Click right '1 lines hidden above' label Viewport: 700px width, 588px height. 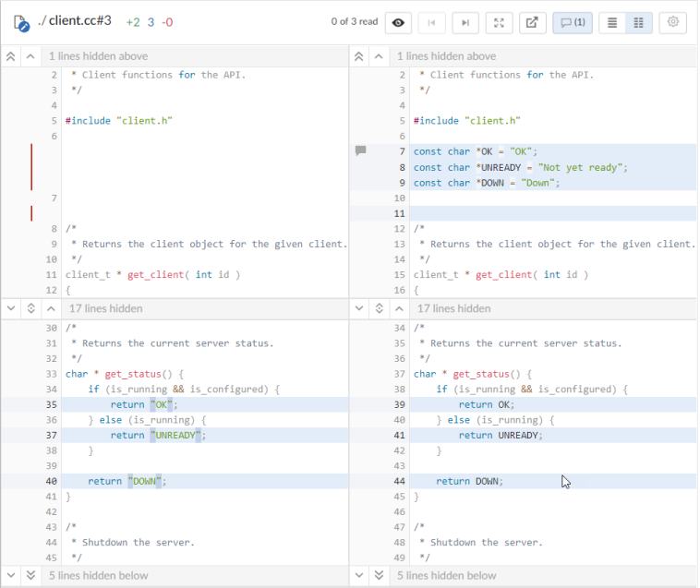point(446,56)
